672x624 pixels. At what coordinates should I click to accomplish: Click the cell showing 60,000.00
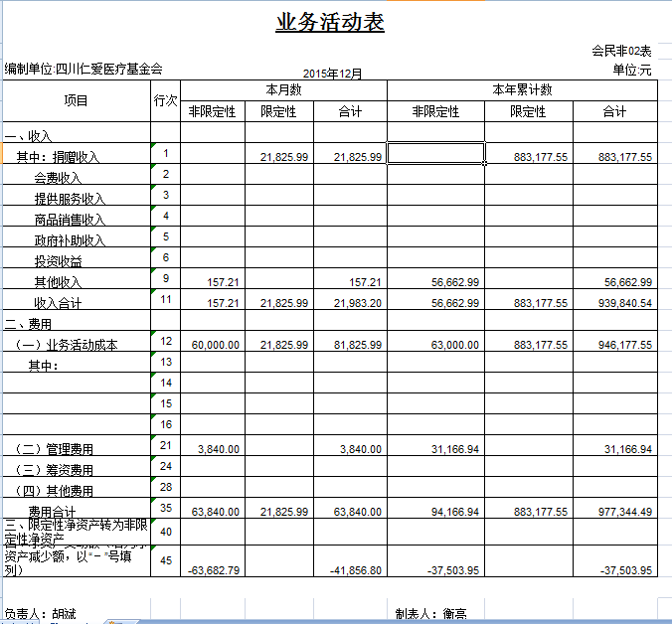213,345
